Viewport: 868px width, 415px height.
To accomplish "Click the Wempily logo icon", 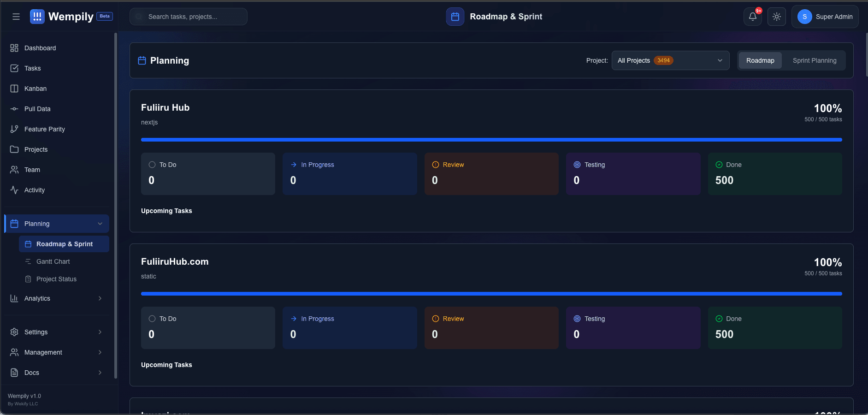I will [37, 17].
